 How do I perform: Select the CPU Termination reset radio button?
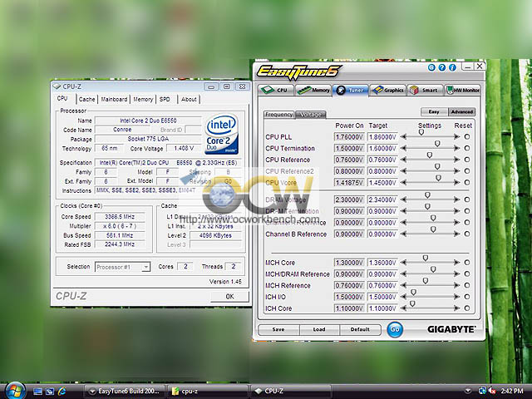pos(467,148)
